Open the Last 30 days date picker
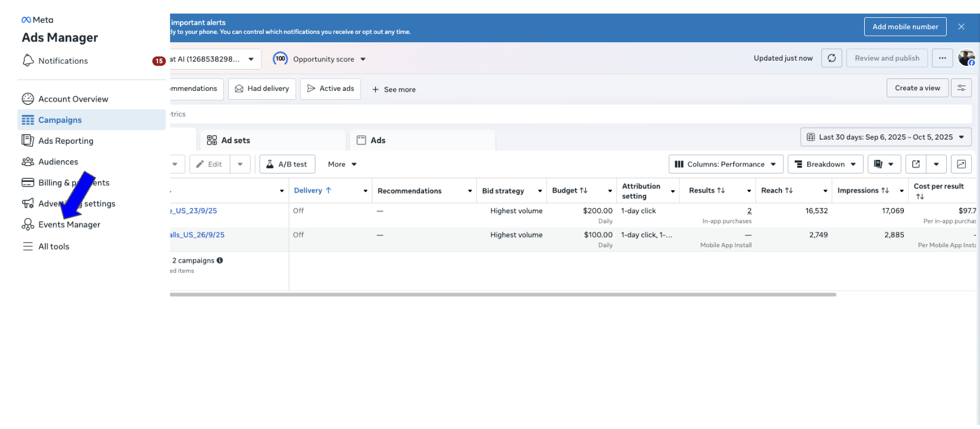This screenshot has width=980, height=429. pyautogui.click(x=885, y=137)
